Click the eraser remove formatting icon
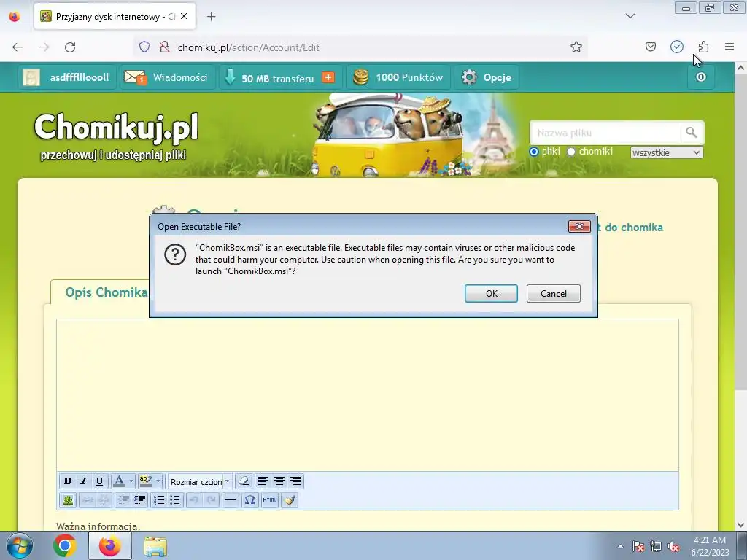The width and height of the screenshot is (747, 560). pos(244,481)
